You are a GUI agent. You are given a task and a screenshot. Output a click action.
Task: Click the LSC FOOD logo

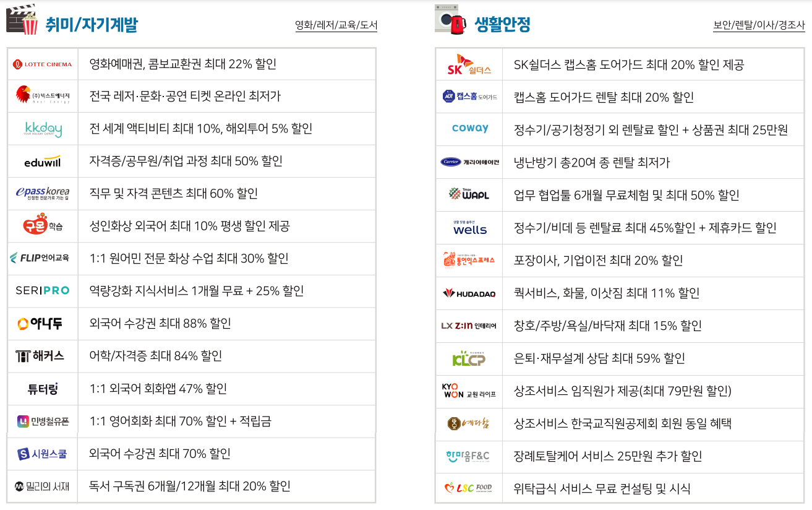(468, 488)
